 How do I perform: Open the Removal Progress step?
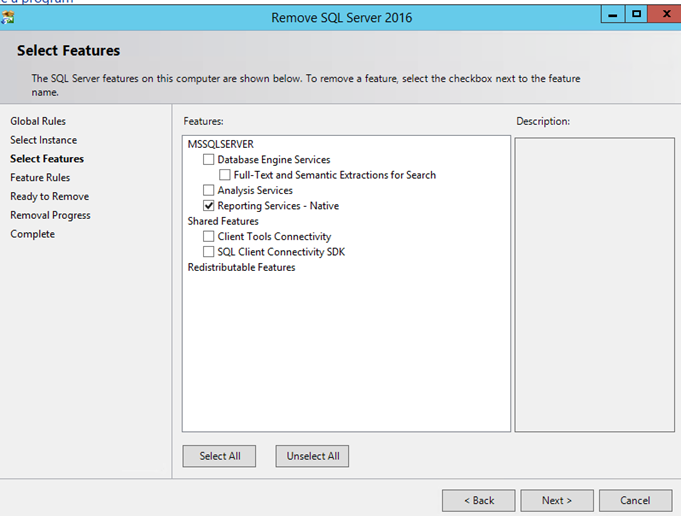point(50,215)
